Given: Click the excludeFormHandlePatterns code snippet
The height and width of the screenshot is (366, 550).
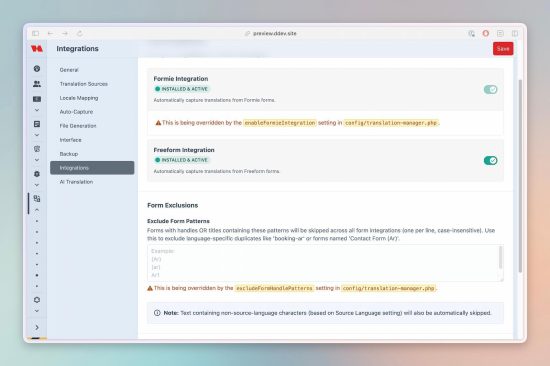Looking at the screenshot, I should click(x=274, y=288).
